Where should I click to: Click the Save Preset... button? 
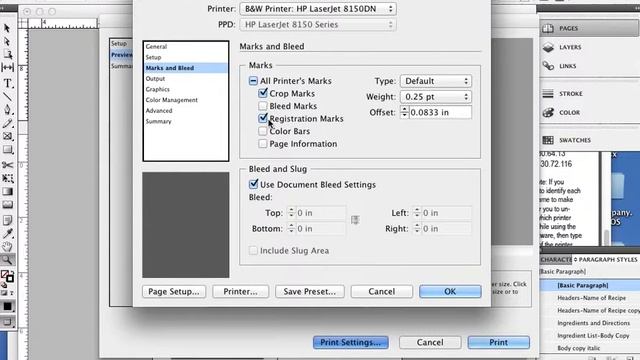click(x=310, y=291)
